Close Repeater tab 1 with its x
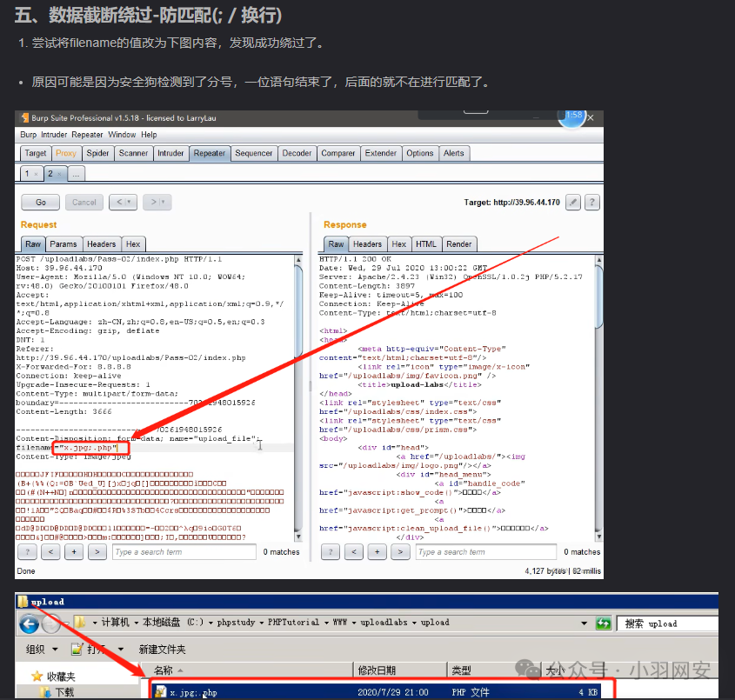 click(36, 174)
